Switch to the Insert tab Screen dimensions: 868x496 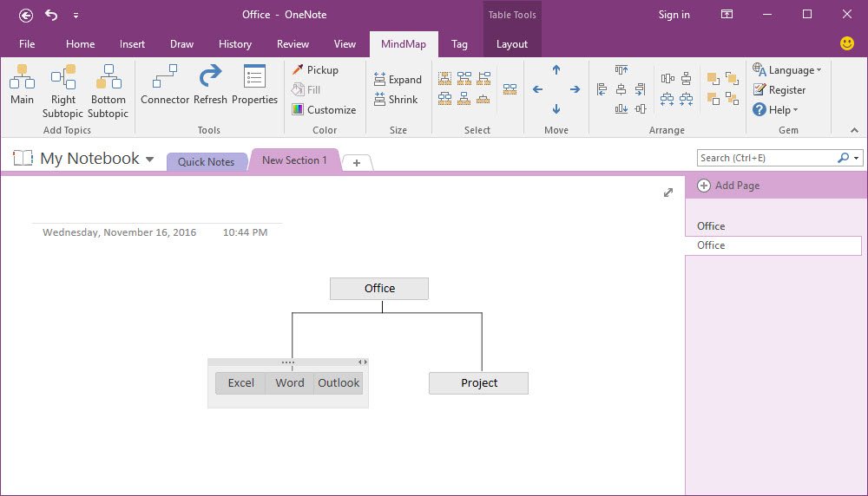(132, 44)
